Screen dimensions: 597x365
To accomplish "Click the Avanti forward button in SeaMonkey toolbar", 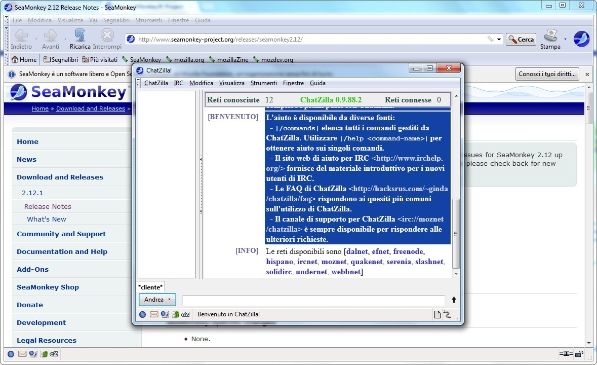I will click(x=50, y=40).
